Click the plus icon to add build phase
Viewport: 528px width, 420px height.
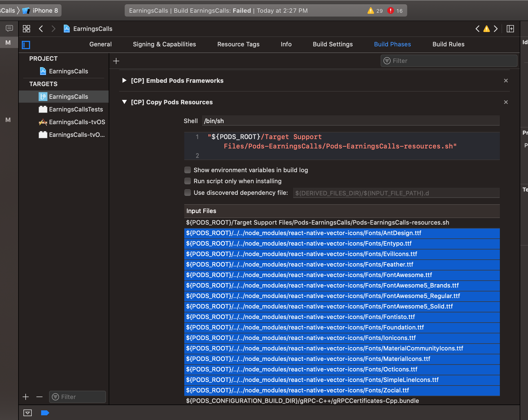tap(116, 61)
